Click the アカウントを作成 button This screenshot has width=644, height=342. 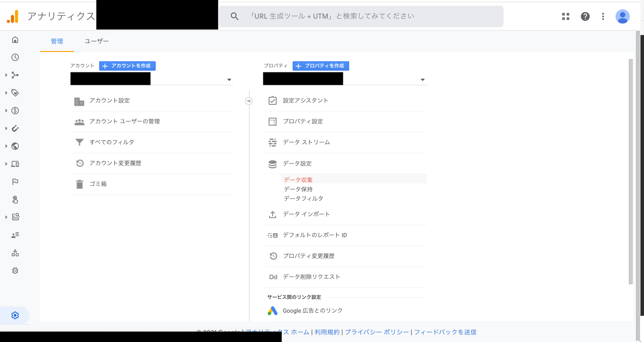pyautogui.click(x=127, y=66)
